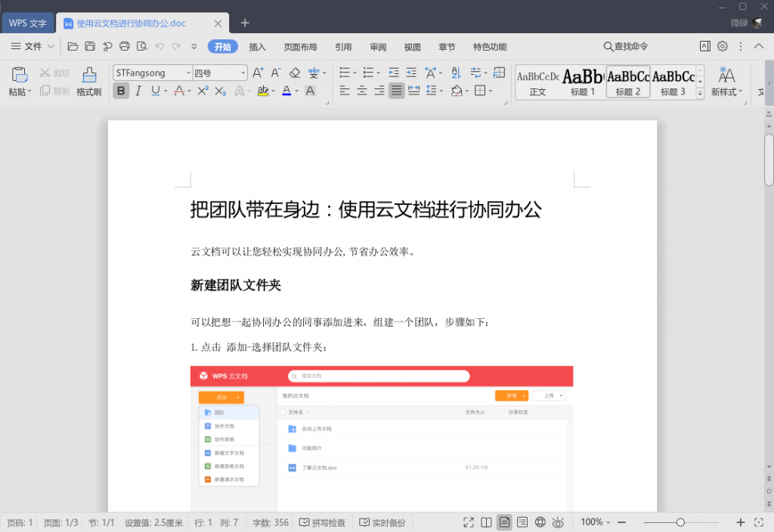Image resolution: width=774 pixels, height=532 pixels.
Task: Switch to the 插入 ribbon tab
Action: click(x=257, y=47)
